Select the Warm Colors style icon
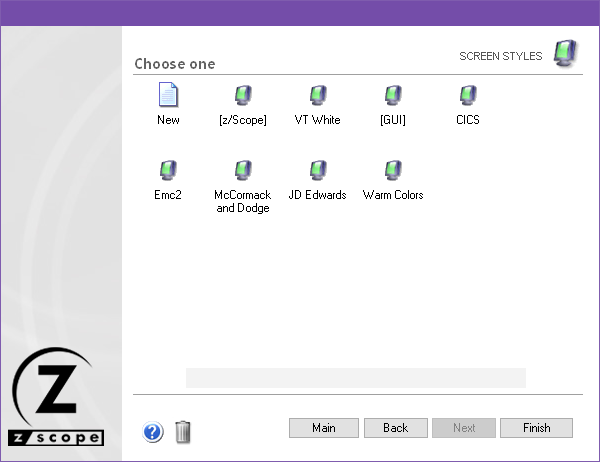Image resolution: width=600 pixels, height=462 pixels. [x=393, y=170]
